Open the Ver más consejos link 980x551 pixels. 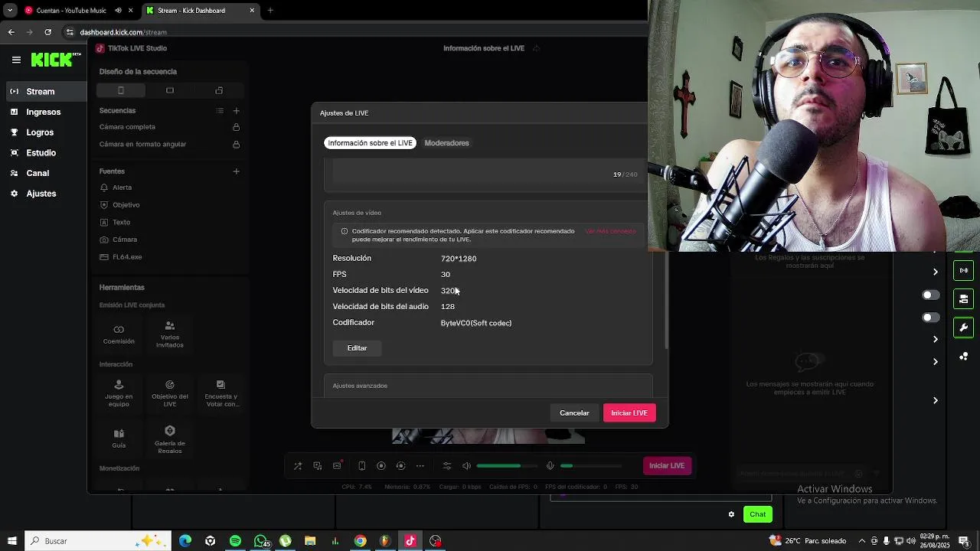610,231
